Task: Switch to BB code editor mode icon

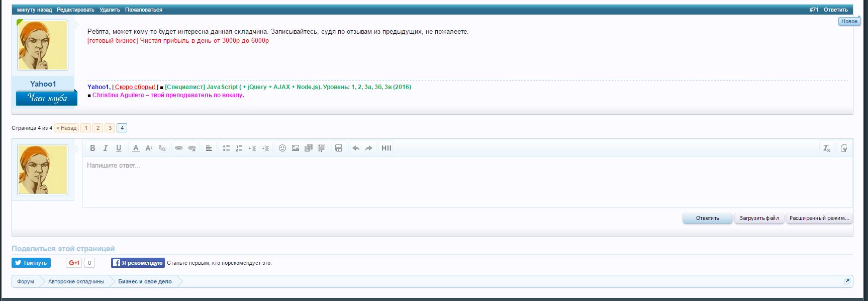Action: [x=844, y=148]
